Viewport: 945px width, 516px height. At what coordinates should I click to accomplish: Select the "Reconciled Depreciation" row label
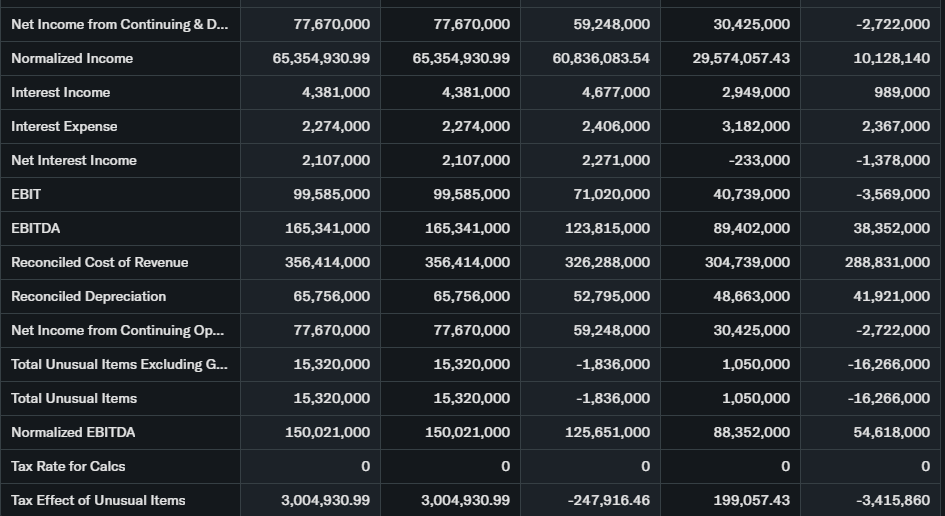pyautogui.click(x=89, y=296)
